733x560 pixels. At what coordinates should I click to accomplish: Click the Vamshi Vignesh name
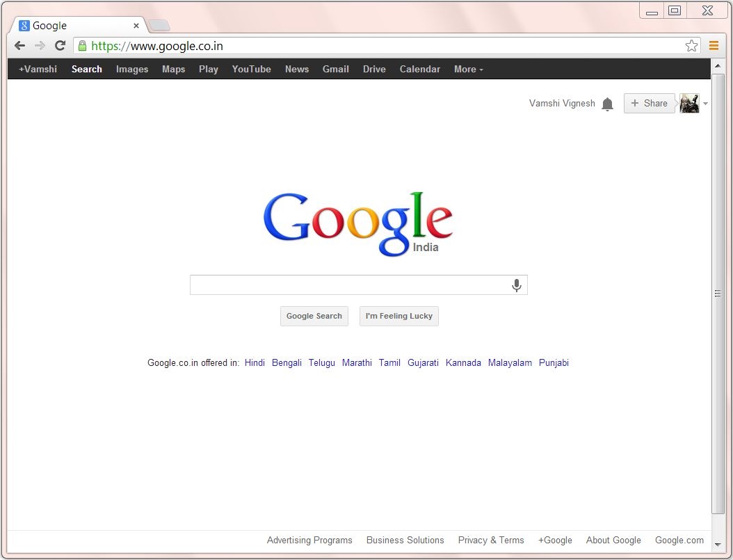[x=562, y=104]
